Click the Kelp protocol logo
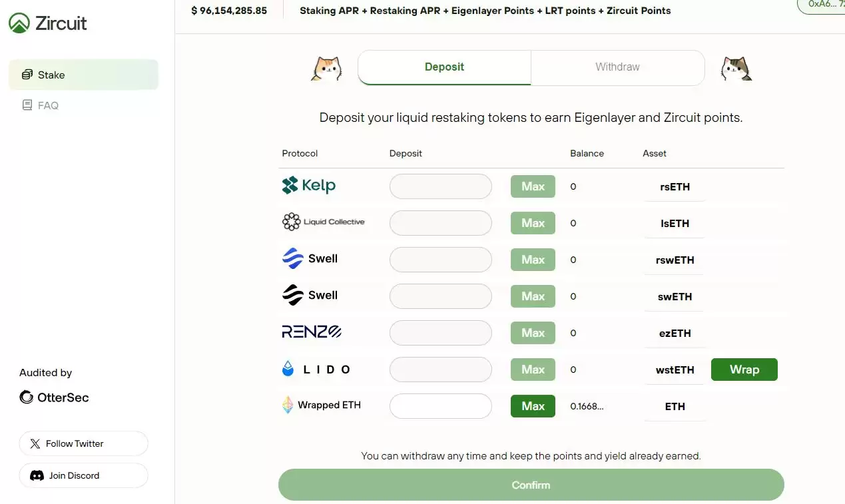This screenshot has height=504, width=845. (288, 186)
